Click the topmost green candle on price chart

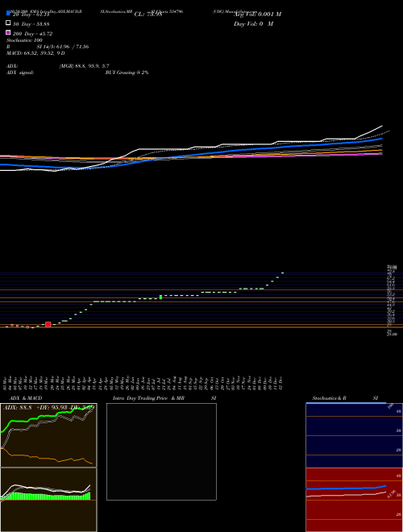click(x=283, y=272)
